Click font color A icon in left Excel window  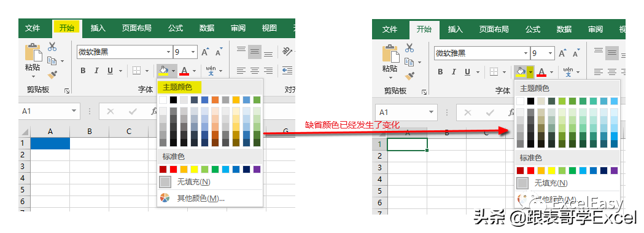point(184,71)
